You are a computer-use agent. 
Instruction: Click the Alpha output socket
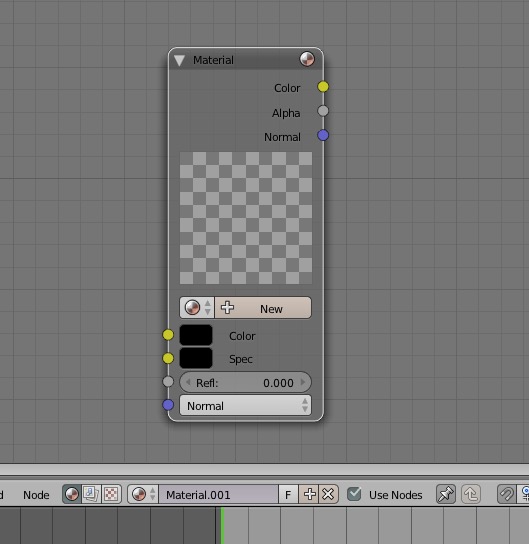(x=323, y=111)
